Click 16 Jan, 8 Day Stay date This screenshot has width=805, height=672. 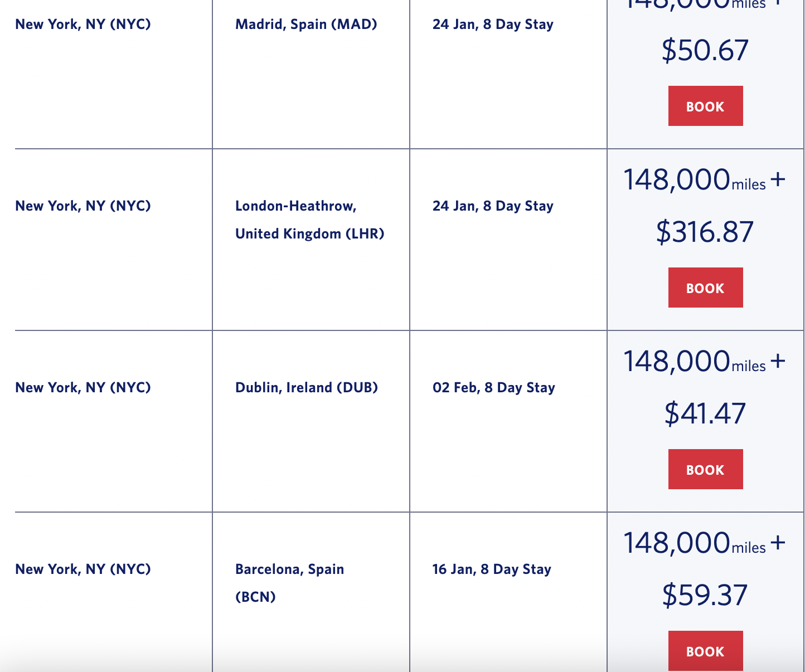coord(492,569)
